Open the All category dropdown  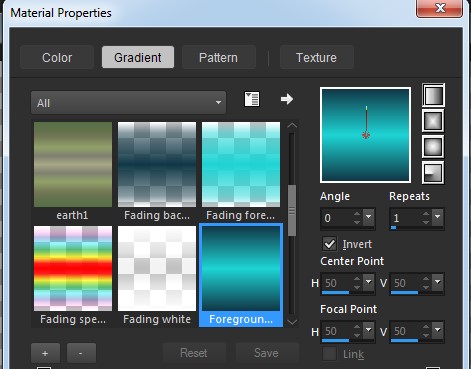pyautogui.click(x=128, y=103)
